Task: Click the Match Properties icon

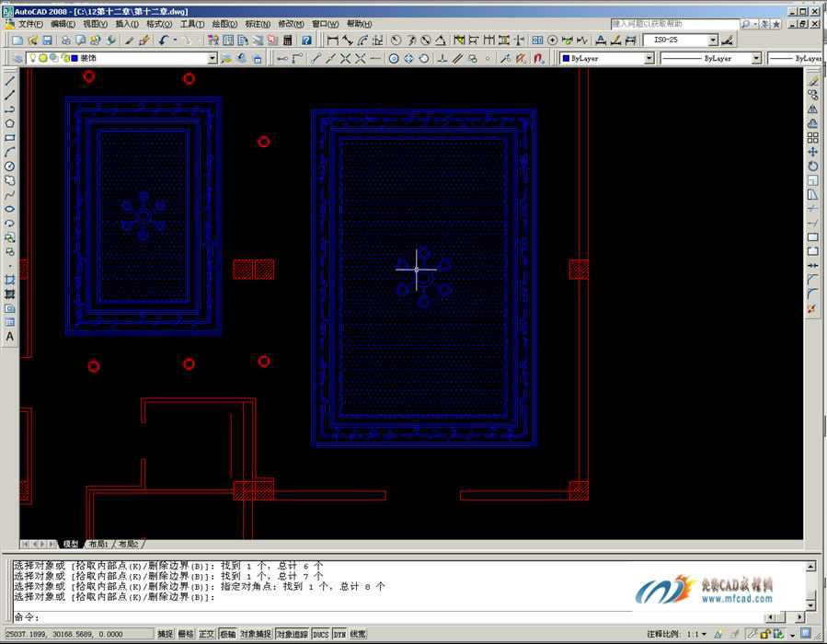Action: click(129, 40)
